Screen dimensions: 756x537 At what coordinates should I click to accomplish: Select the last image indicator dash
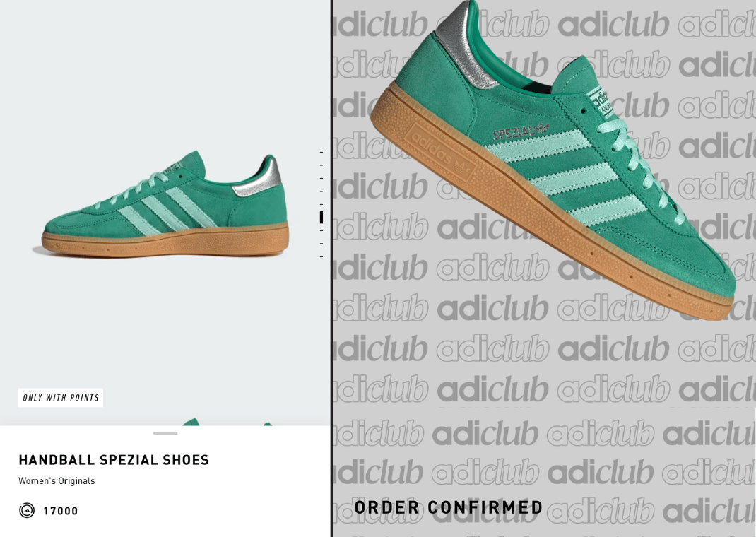point(321,256)
